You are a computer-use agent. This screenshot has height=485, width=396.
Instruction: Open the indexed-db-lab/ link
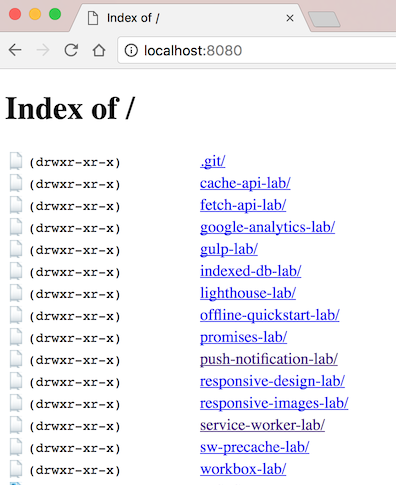pos(250,271)
